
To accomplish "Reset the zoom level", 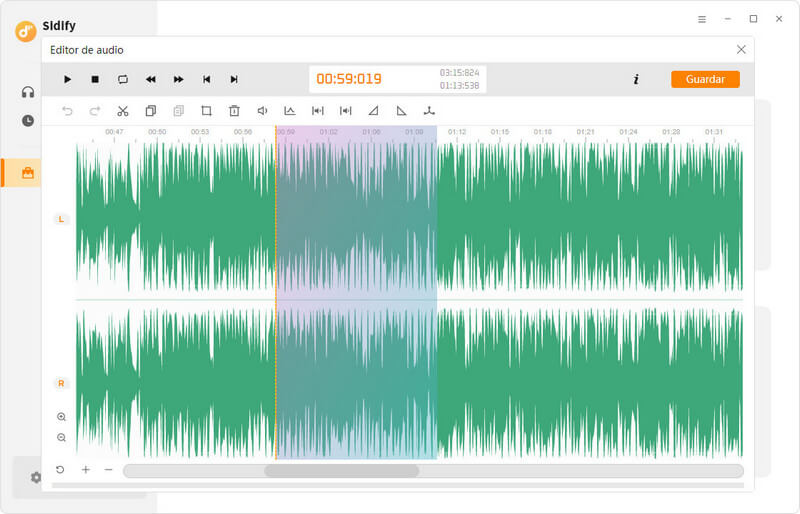I will point(60,470).
